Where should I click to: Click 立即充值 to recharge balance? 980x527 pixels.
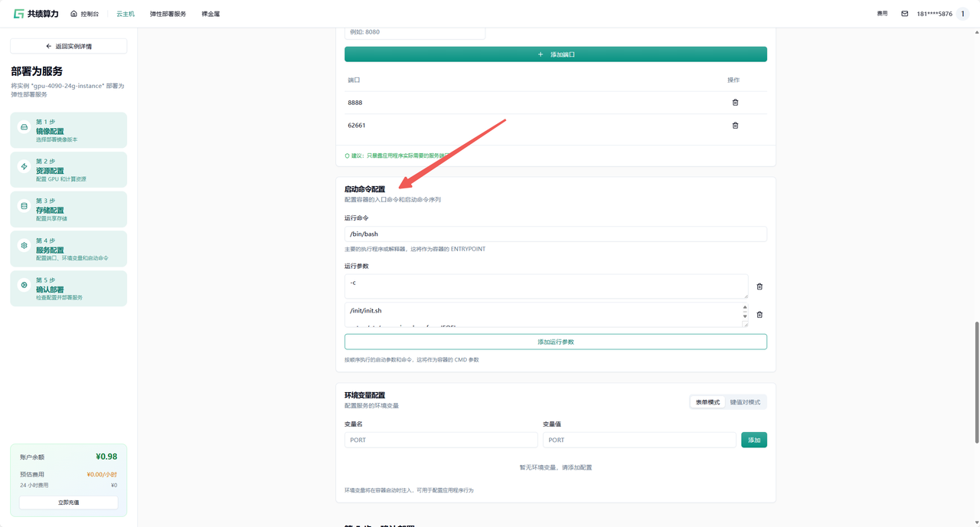[68, 502]
